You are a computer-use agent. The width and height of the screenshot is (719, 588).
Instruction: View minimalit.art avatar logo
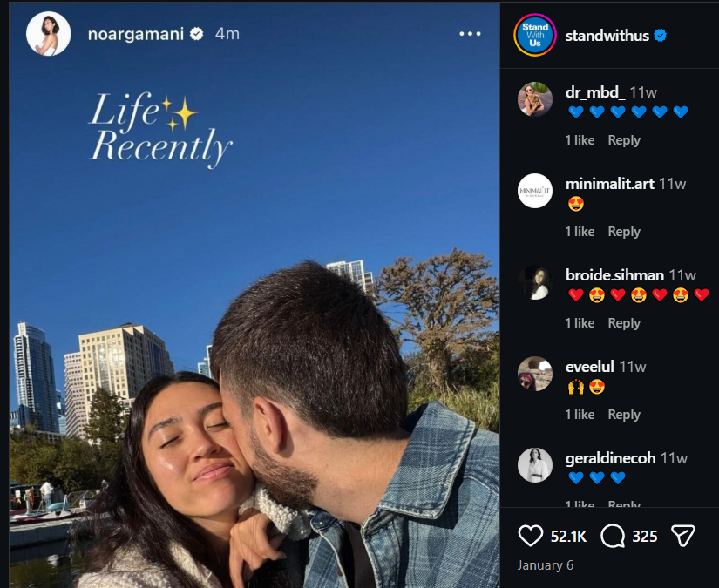click(x=535, y=191)
